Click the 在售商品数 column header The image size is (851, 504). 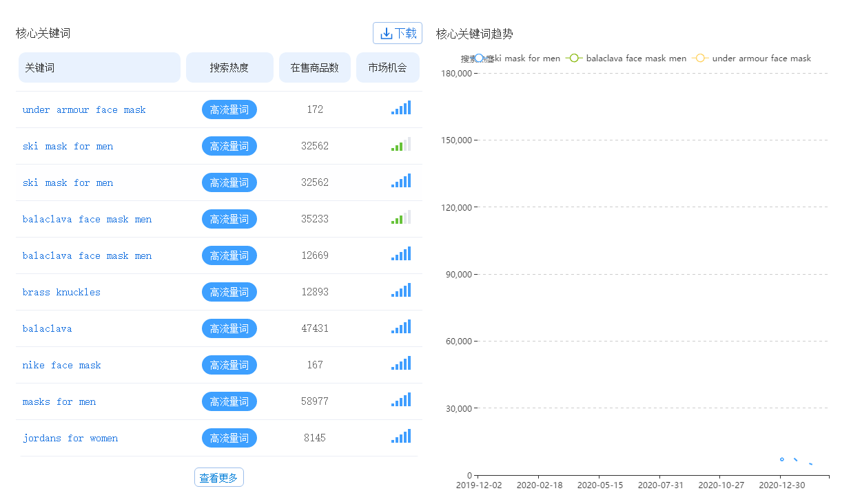[x=315, y=67]
